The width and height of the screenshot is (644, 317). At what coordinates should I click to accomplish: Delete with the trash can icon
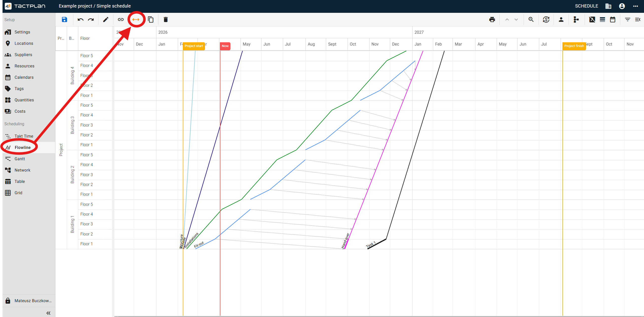[x=166, y=20]
